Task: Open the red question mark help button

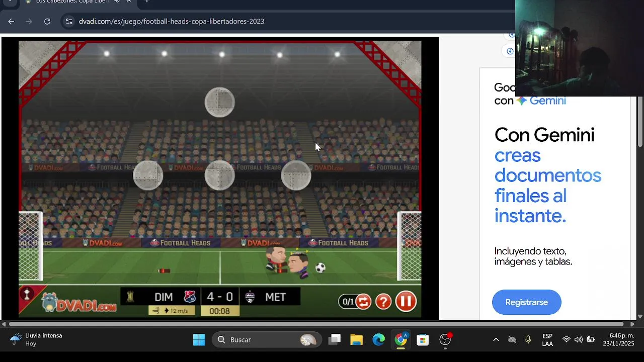Action: pyautogui.click(x=383, y=302)
